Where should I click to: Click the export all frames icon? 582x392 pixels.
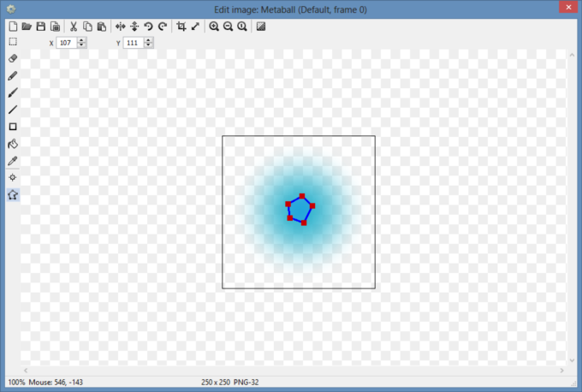click(x=55, y=27)
